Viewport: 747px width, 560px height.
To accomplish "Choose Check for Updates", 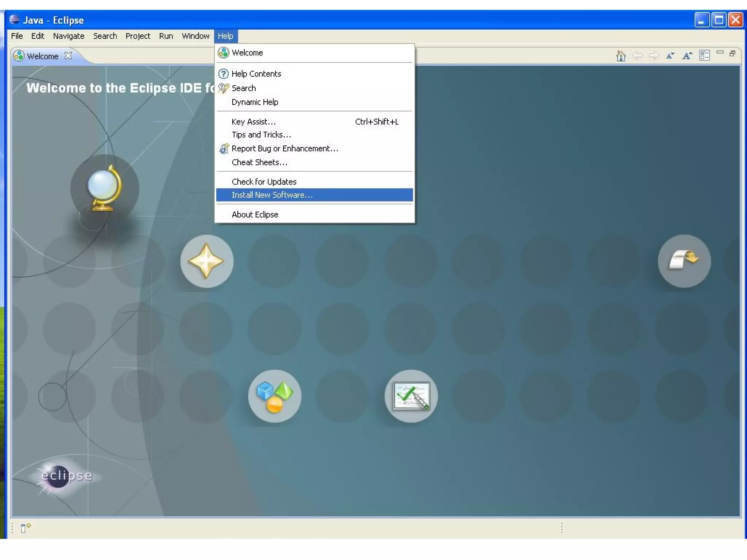I will coord(264,182).
